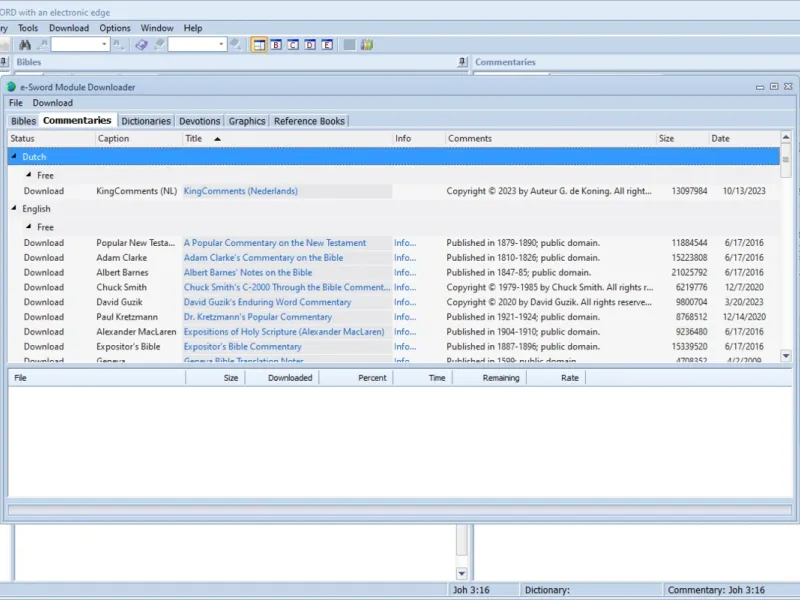Switch to the Bibles tab
Image resolution: width=800 pixels, height=600 pixels.
coord(23,121)
